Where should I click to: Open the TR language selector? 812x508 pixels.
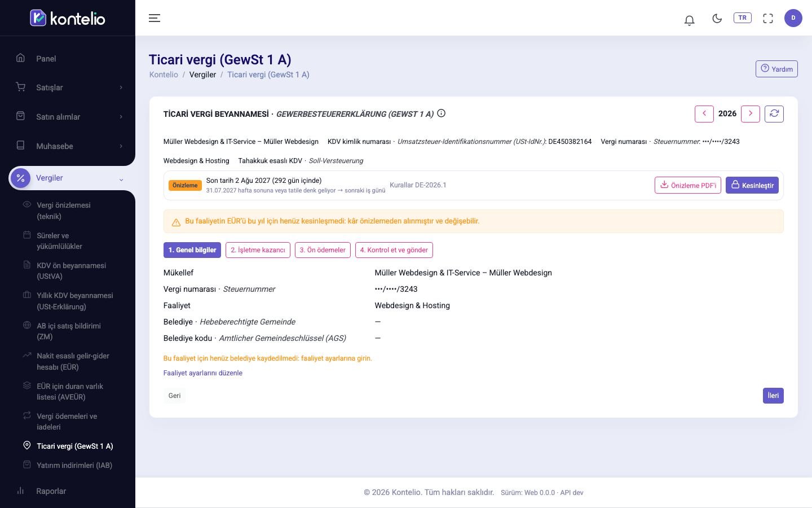click(x=743, y=18)
